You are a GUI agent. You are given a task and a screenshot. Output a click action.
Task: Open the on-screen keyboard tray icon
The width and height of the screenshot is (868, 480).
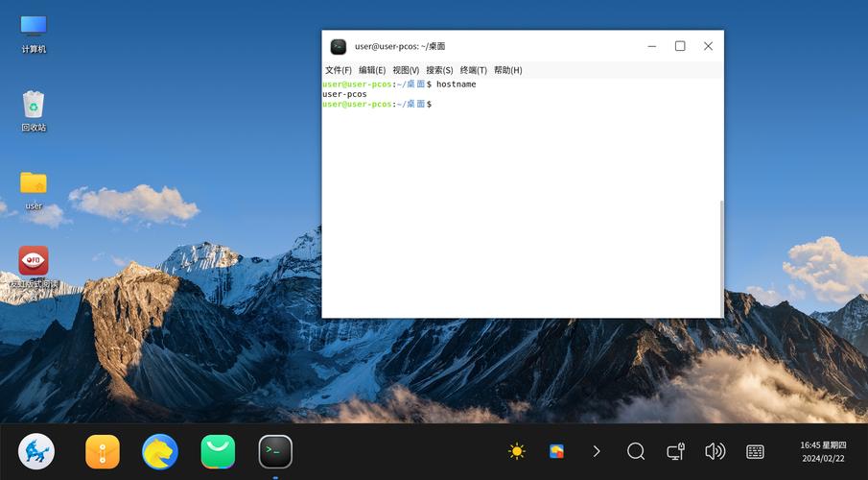(x=755, y=451)
